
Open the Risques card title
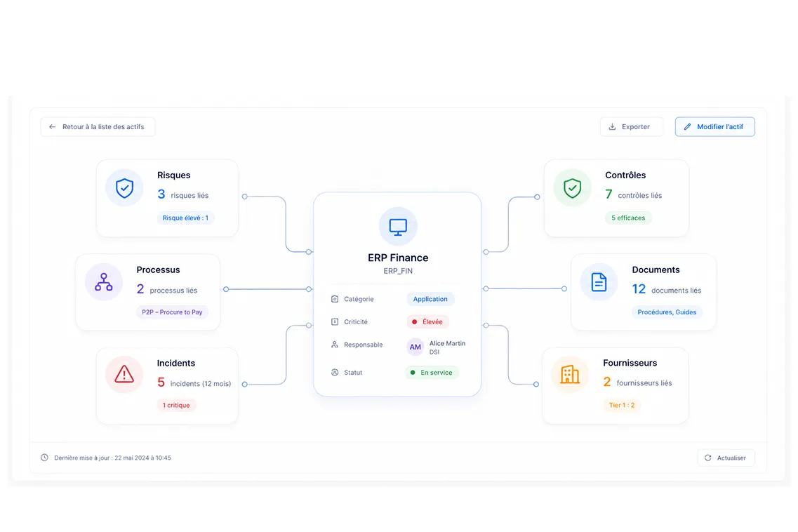click(x=173, y=175)
